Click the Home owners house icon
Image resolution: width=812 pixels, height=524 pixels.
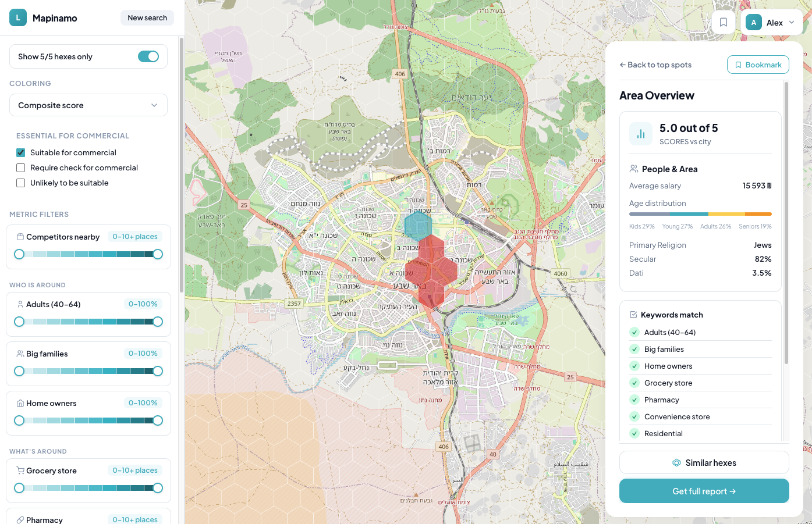[20, 403]
